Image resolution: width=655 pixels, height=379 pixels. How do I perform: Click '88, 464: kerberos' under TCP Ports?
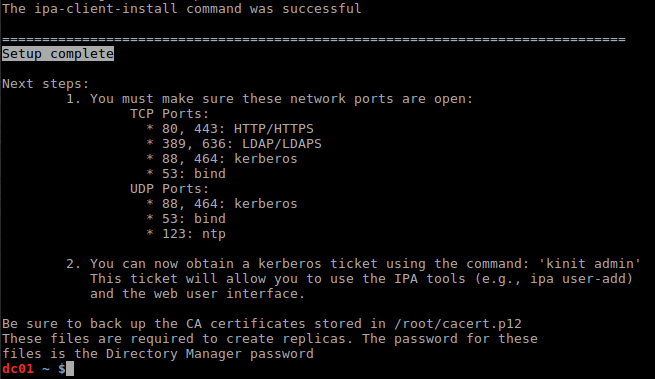[x=222, y=159]
